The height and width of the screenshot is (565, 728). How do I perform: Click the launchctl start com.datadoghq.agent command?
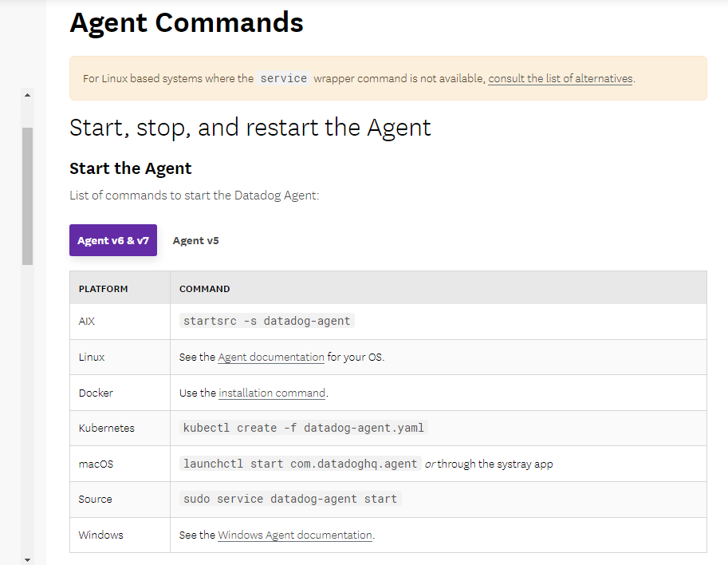click(x=301, y=464)
